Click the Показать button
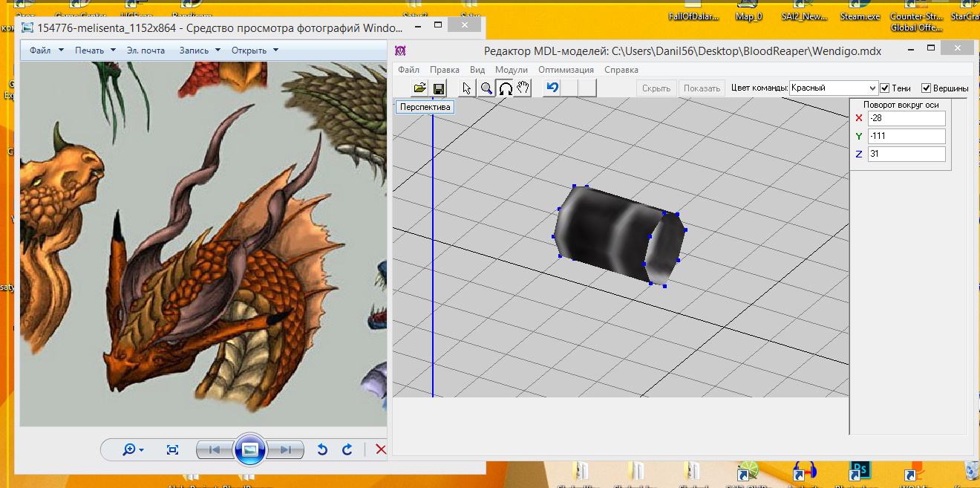The height and width of the screenshot is (488, 980). (x=702, y=88)
